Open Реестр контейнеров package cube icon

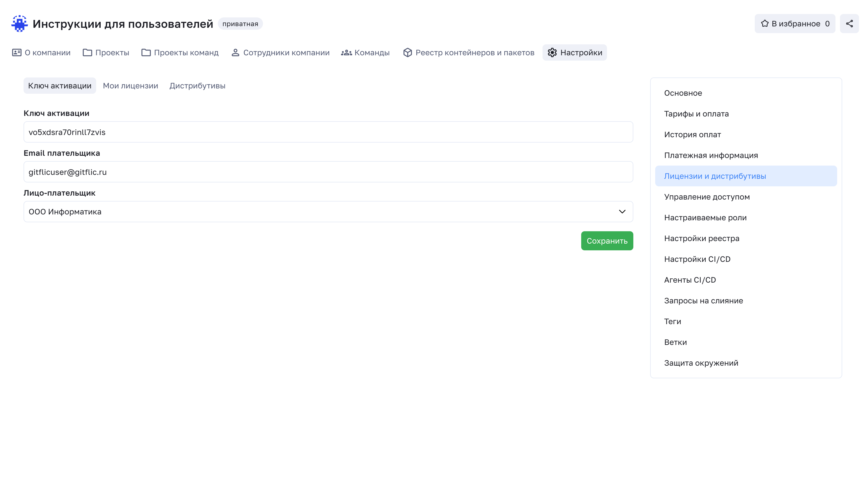(407, 52)
